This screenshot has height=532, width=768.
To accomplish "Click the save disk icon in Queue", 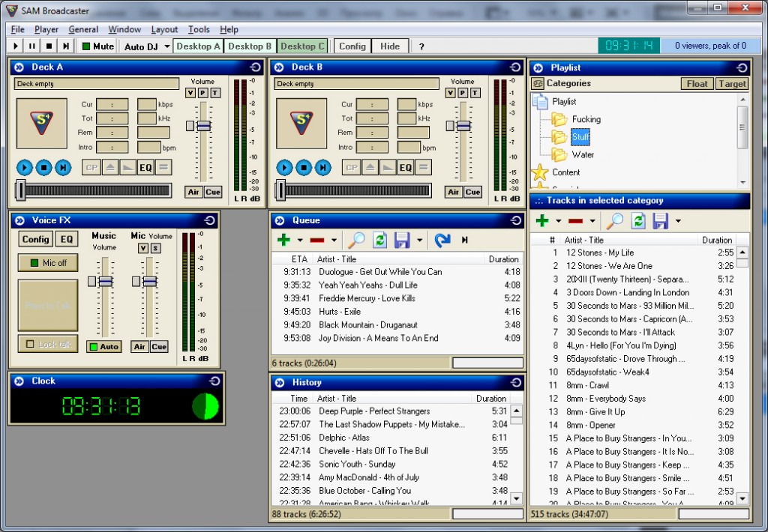I will tap(402, 240).
